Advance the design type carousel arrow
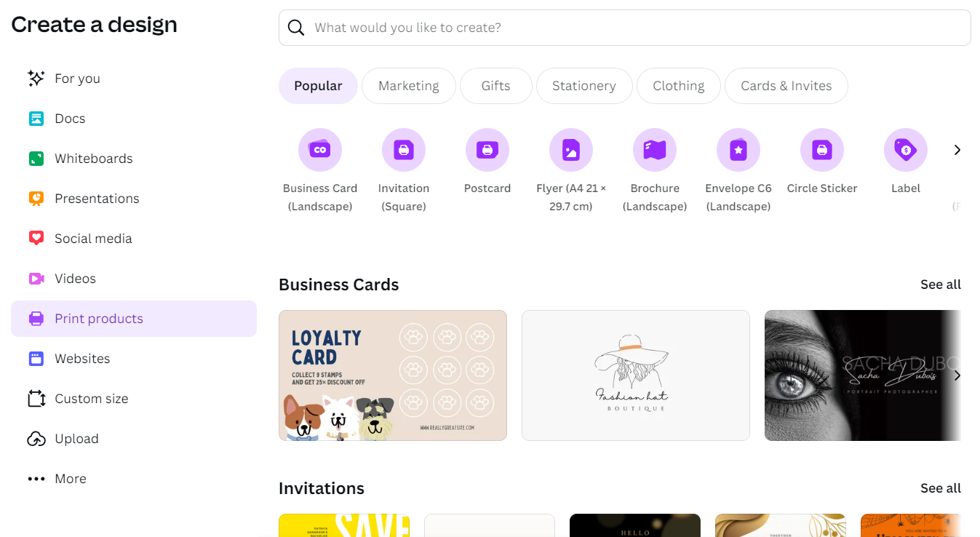Image resolution: width=980 pixels, height=537 pixels. [957, 149]
